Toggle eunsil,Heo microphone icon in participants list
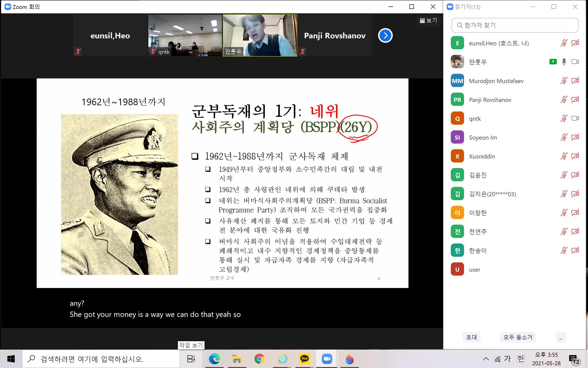 pyautogui.click(x=564, y=43)
